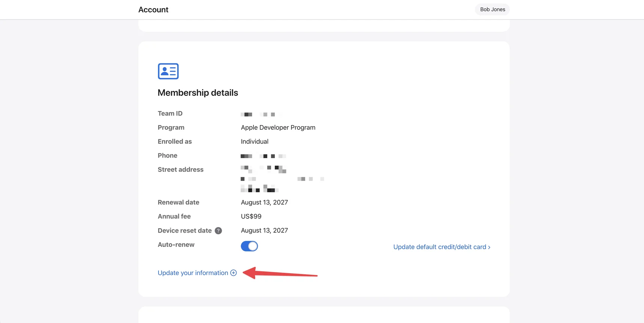Click the Apple Developer Program value
Viewport: 644px width, 323px height.
tap(278, 127)
